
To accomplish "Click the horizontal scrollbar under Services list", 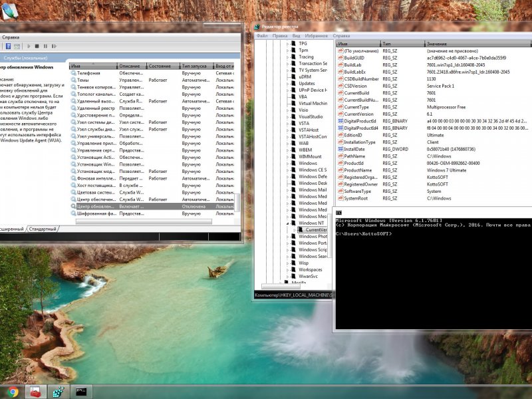I will [144, 221].
